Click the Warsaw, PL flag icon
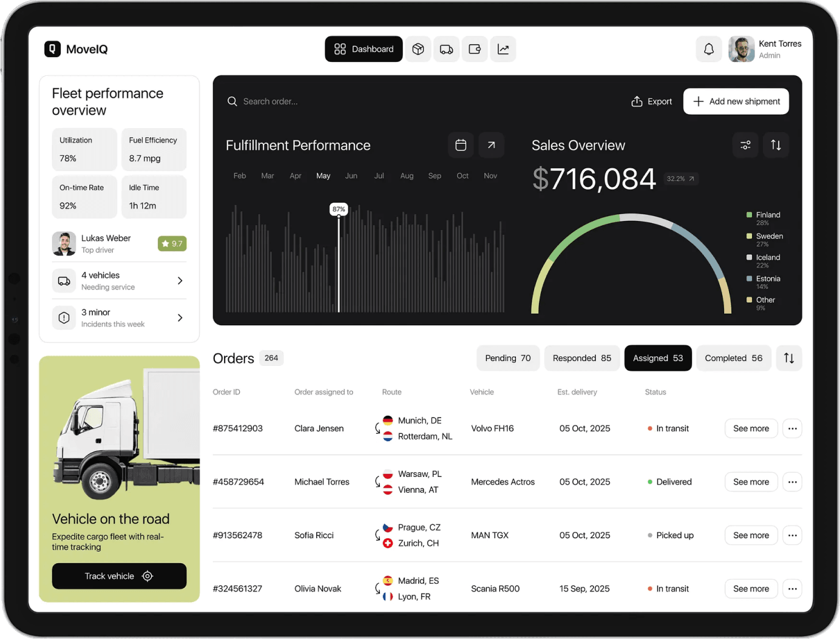The height and width of the screenshot is (639, 840). [x=388, y=474]
